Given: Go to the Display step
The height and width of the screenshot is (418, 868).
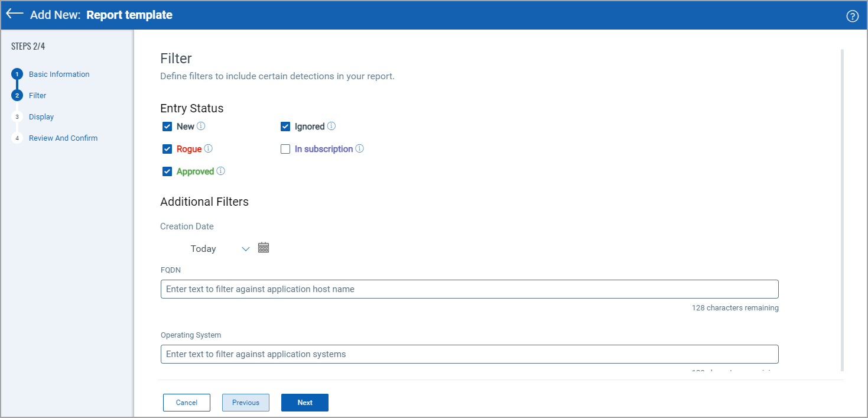Looking at the screenshot, I should point(41,116).
